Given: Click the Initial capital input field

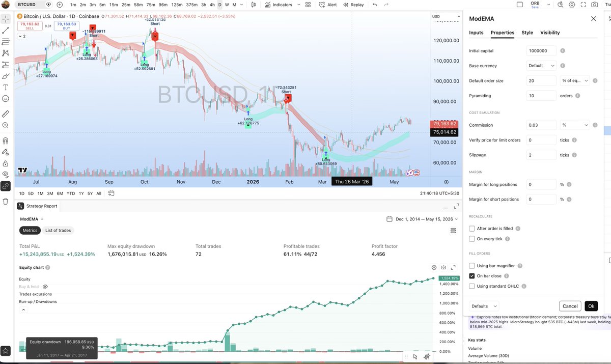Looking at the screenshot, I should point(541,51).
